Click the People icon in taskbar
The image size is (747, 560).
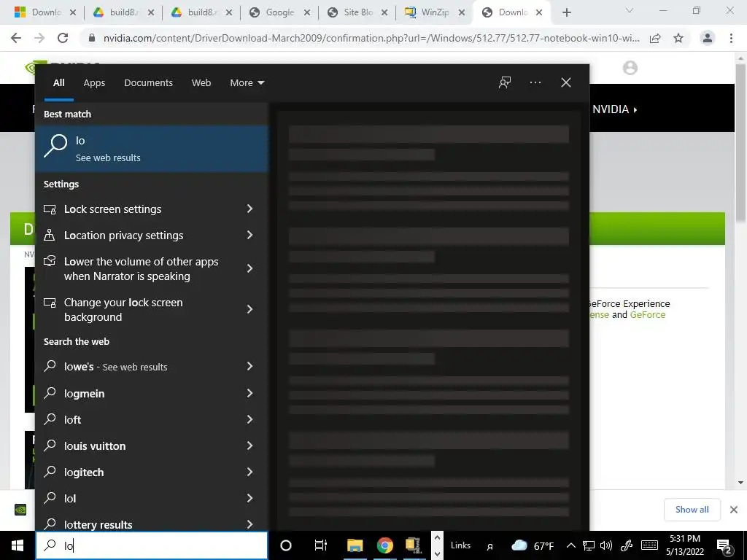[489, 546]
